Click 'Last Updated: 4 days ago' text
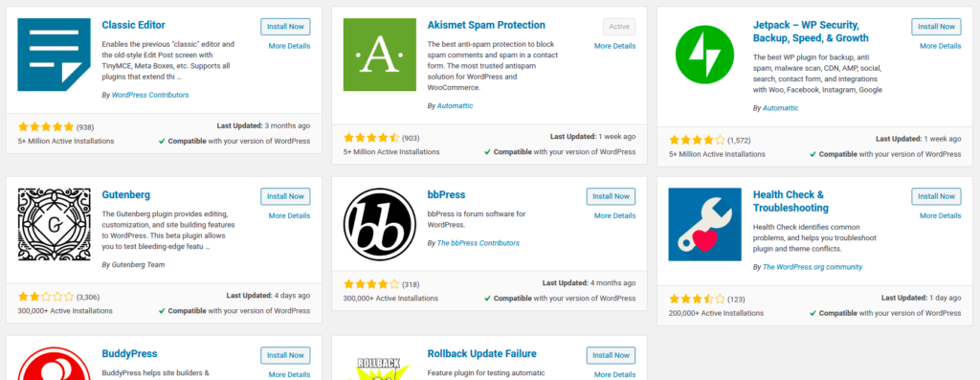Screen dimensions: 980x380 pos(268,295)
